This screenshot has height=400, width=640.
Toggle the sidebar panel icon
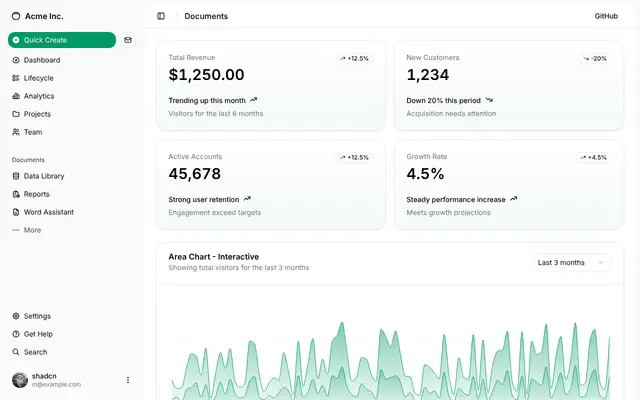coord(161,16)
